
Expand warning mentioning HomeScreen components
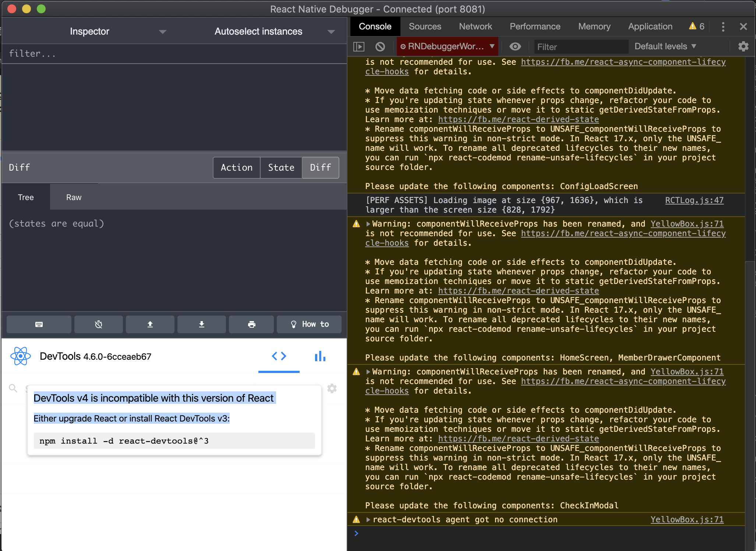point(368,224)
